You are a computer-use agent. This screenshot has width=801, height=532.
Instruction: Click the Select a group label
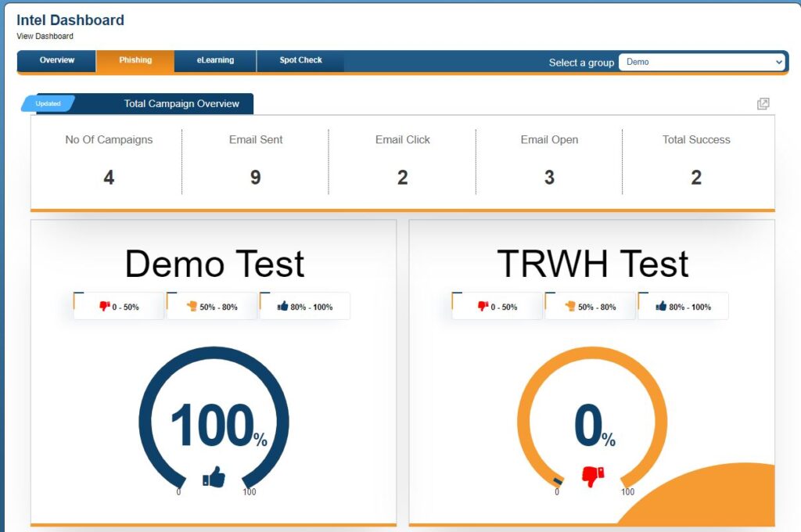tap(581, 63)
